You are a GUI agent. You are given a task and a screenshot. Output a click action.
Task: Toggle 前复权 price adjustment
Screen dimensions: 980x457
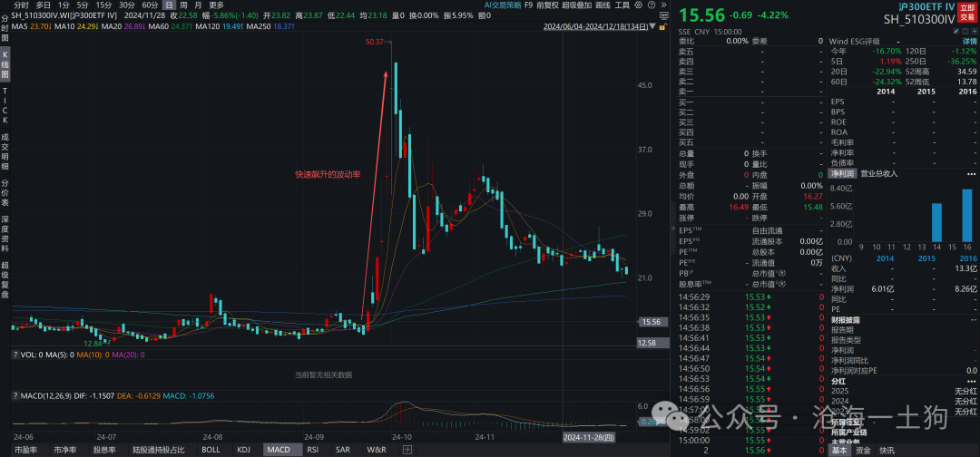pyautogui.click(x=548, y=5)
